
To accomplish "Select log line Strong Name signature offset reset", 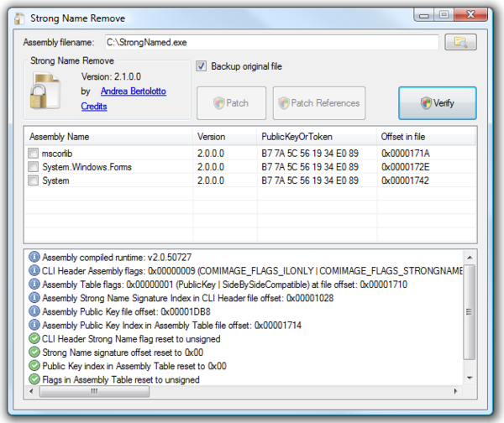I will pyautogui.click(x=123, y=352).
